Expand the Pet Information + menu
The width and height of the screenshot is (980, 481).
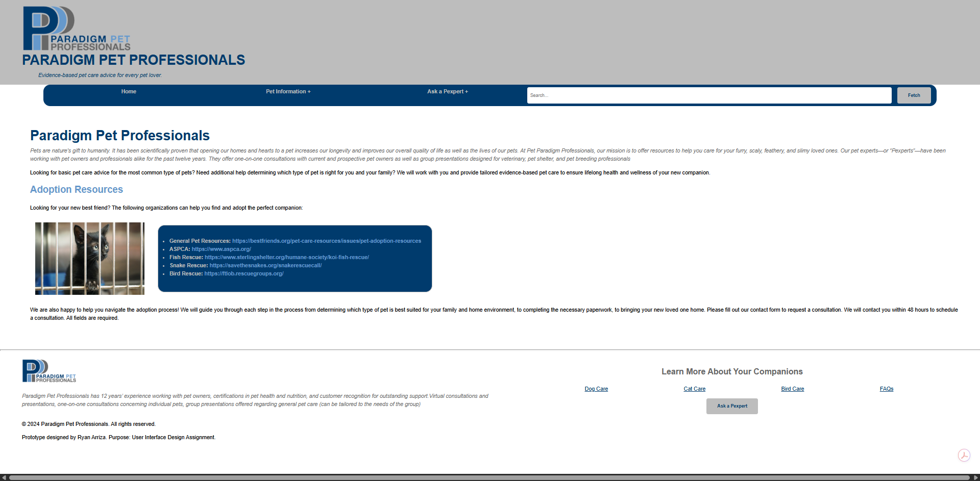click(288, 92)
